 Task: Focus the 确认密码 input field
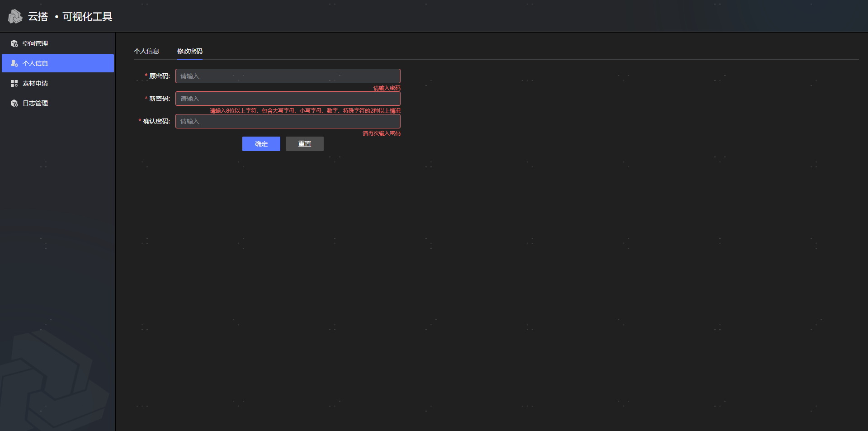pos(288,121)
